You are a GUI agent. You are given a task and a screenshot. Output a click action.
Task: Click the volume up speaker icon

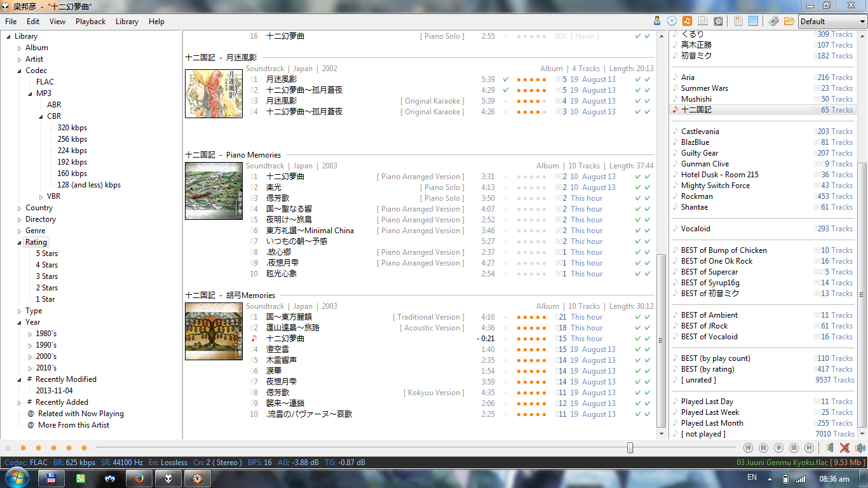point(860,448)
